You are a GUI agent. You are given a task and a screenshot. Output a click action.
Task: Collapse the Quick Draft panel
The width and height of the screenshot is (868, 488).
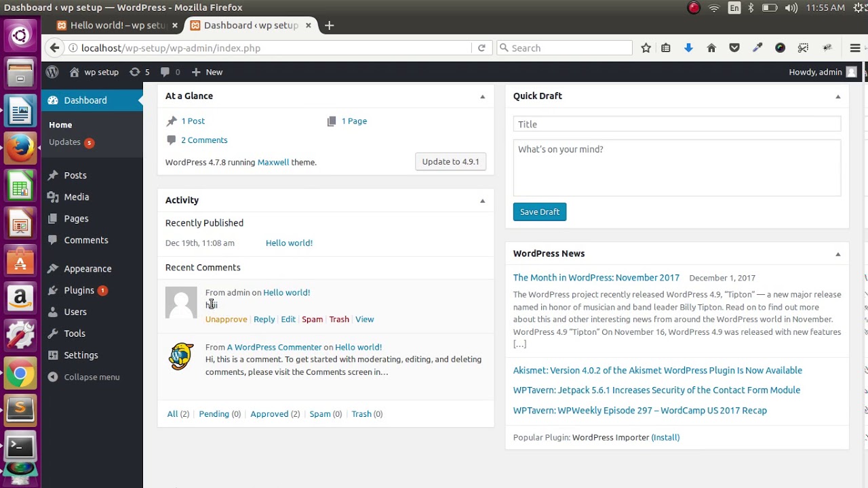point(838,97)
